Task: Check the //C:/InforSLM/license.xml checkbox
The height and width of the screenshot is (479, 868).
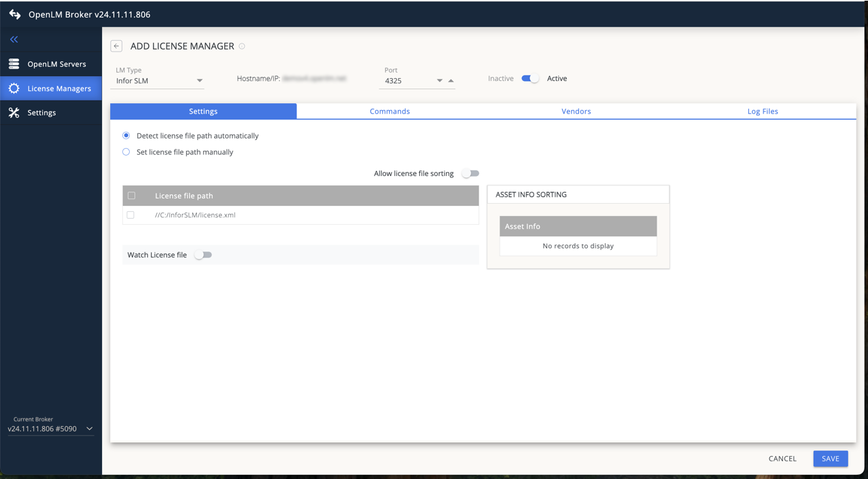Action: [x=130, y=215]
